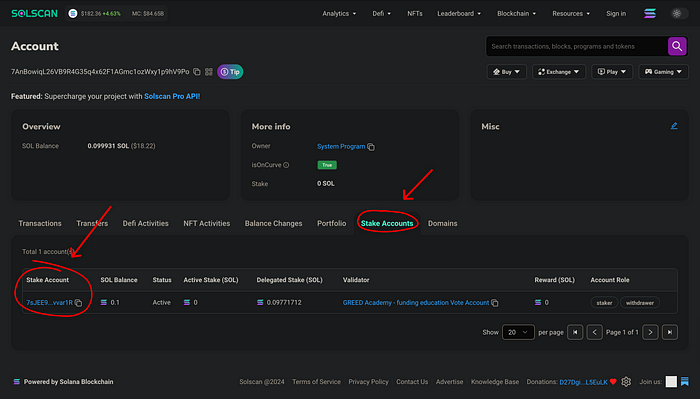700x399 pixels.
Task: Switch to the Transactions tab
Action: (x=40, y=223)
